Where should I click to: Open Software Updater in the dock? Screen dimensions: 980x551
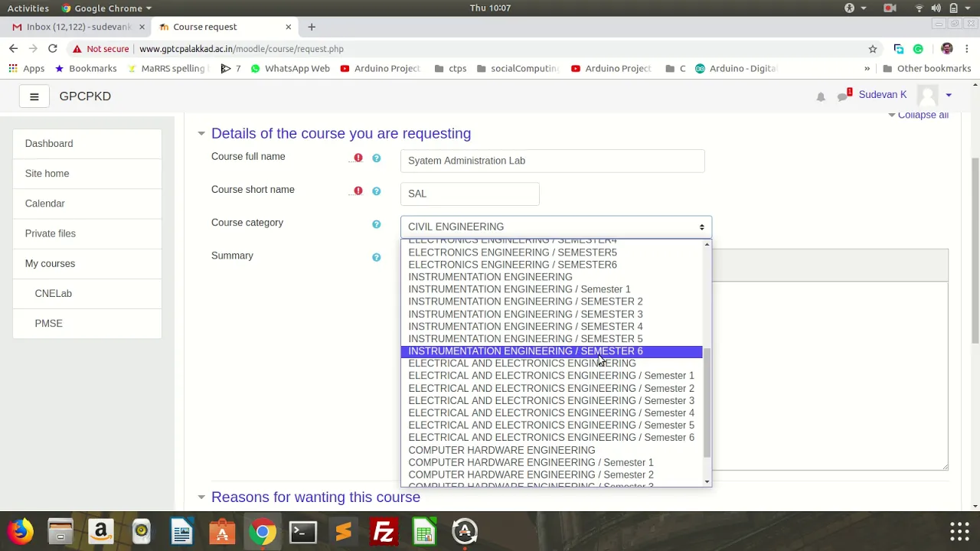point(465,531)
